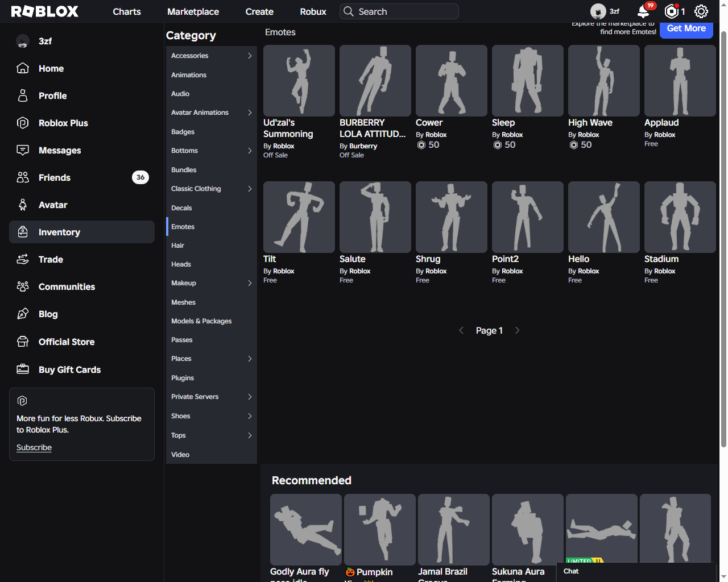728x582 pixels.
Task: Open the notifications bell
Action: 643,11
